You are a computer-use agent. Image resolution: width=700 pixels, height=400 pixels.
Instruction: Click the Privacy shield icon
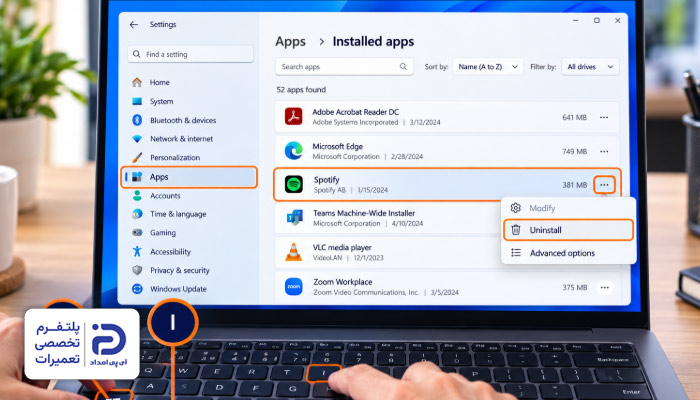(137, 270)
